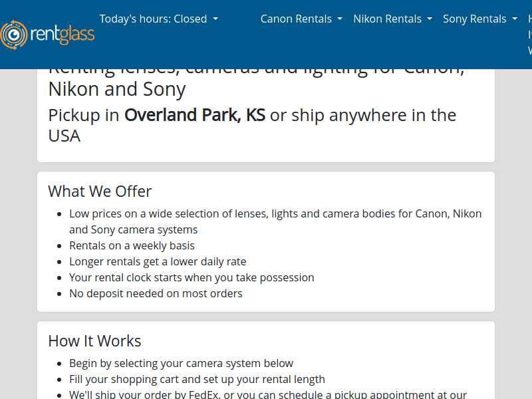Click the caret arrow next to Canon Rentals
Screen dimensions: 532x399
tap(340, 19)
